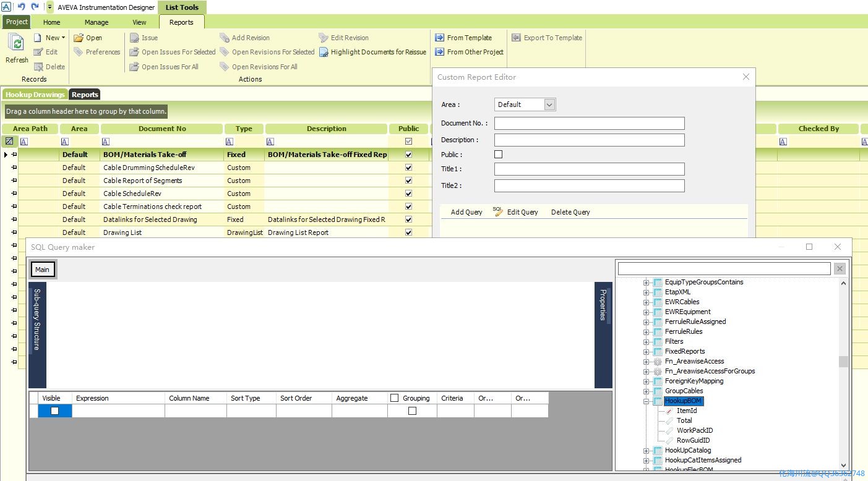
Task: Click the Undo icon in title bar
Action: (x=21, y=7)
